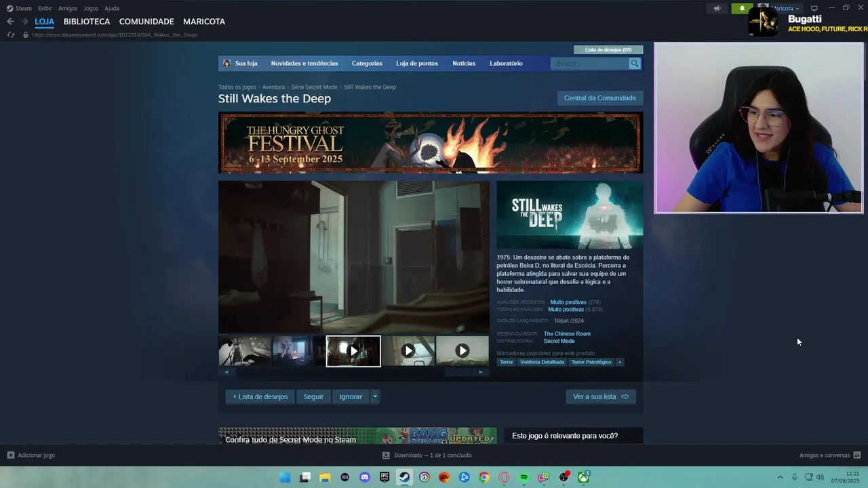Open Secret Mode publisher link
Screen dimensions: 868x488
click(x=559, y=341)
